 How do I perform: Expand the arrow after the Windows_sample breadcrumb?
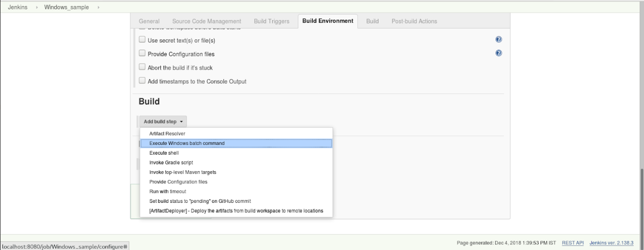click(98, 7)
